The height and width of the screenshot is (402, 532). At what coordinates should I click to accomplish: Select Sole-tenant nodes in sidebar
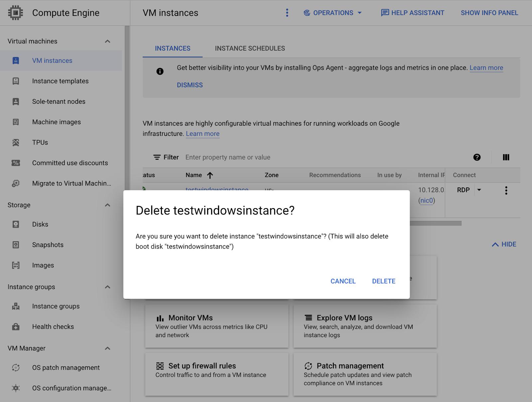pos(61,101)
